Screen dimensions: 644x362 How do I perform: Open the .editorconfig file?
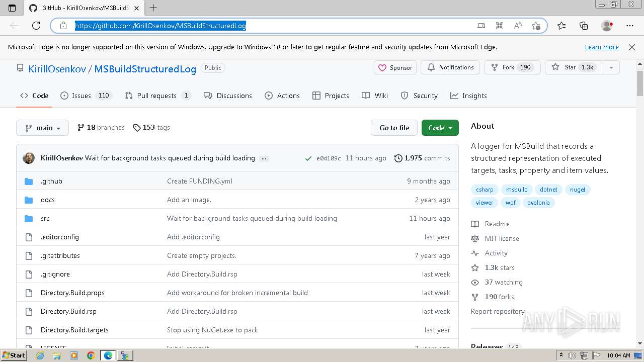tap(60, 237)
